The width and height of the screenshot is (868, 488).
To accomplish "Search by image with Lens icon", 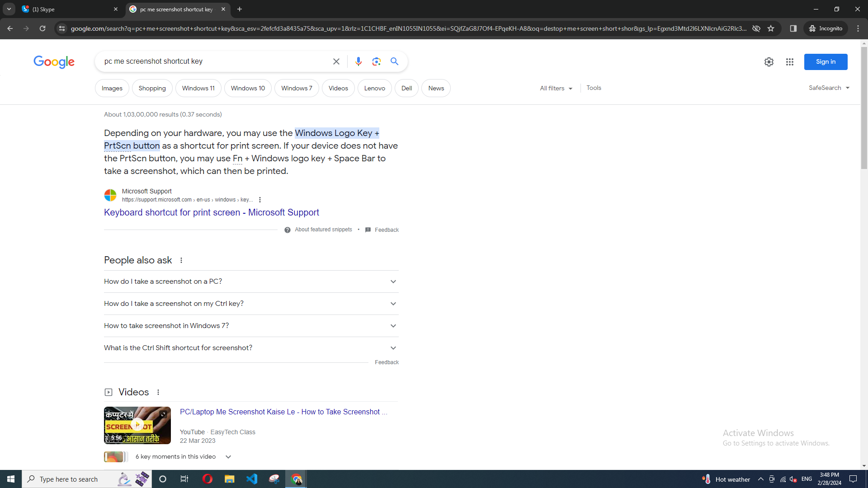I will pos(376,61).
